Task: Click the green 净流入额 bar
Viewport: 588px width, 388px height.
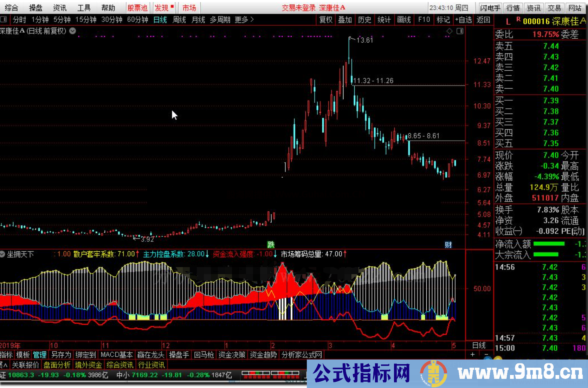Action: click(548, 244)
